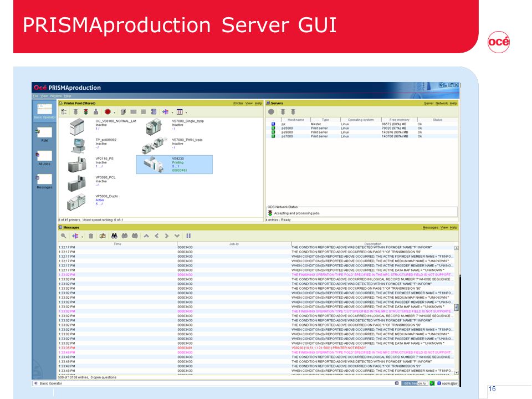Open the Window menu in main menu bar
532x399 pixels.
coord(56,96)
